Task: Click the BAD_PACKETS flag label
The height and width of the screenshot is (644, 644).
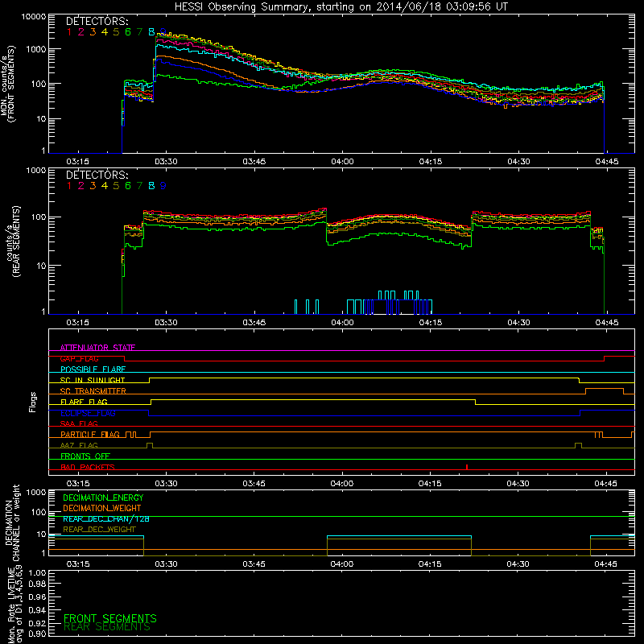Action: pyautogui.click(x=88, y=467)
